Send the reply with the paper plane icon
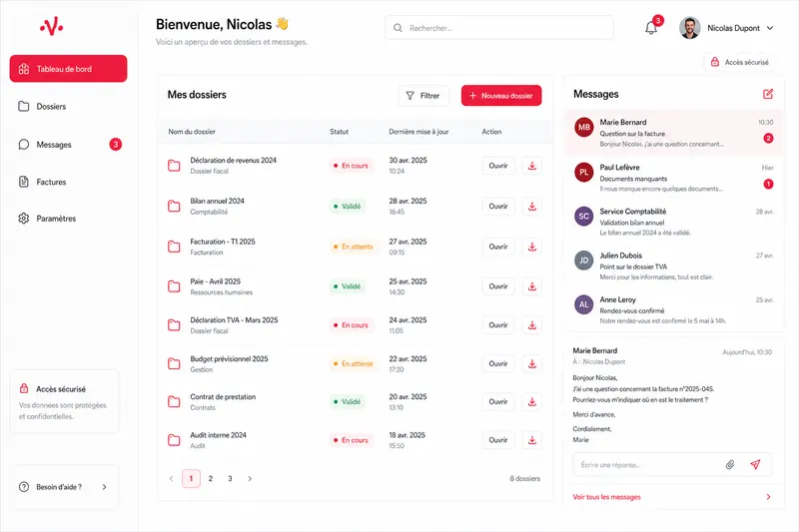Image resolution: width=799 pixels, height=532 pixels. click(x=755, y=464)
